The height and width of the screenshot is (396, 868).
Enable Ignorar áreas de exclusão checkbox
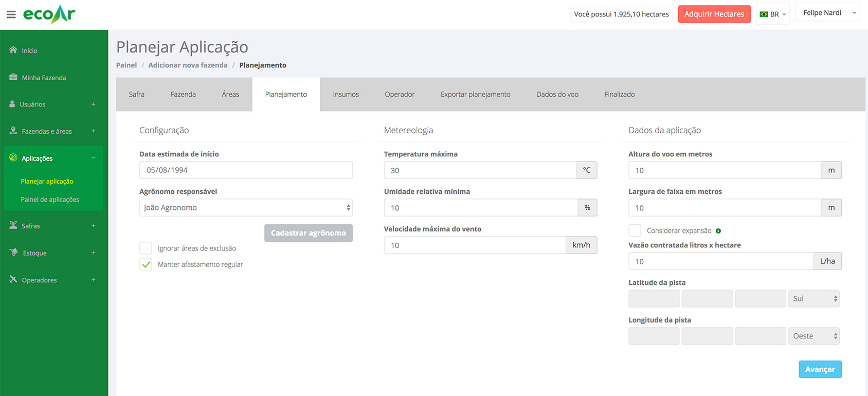tap(146, 248)
